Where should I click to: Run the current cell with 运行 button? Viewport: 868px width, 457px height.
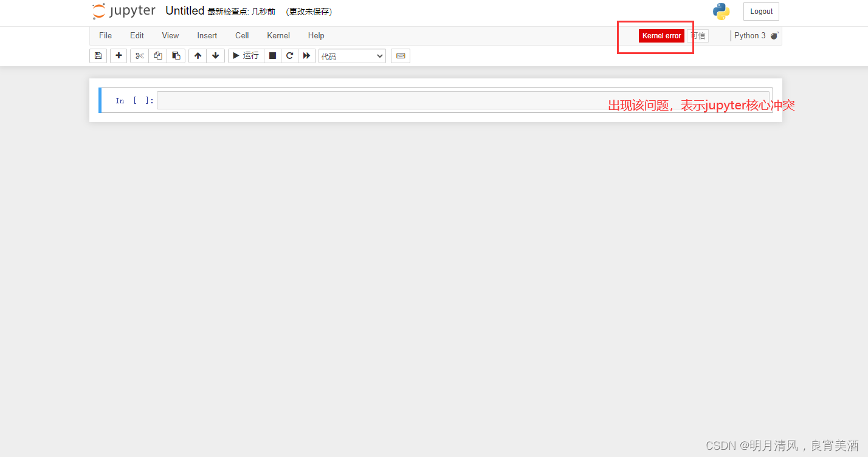(x=246, y=56)
